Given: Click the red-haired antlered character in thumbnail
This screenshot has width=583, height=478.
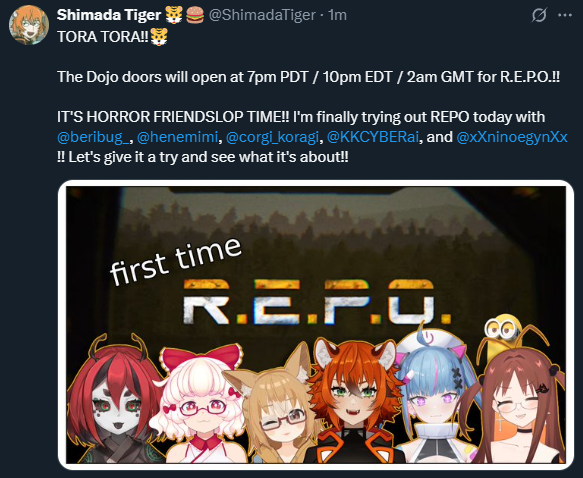Looking at the screenshot, I should 115,400.
